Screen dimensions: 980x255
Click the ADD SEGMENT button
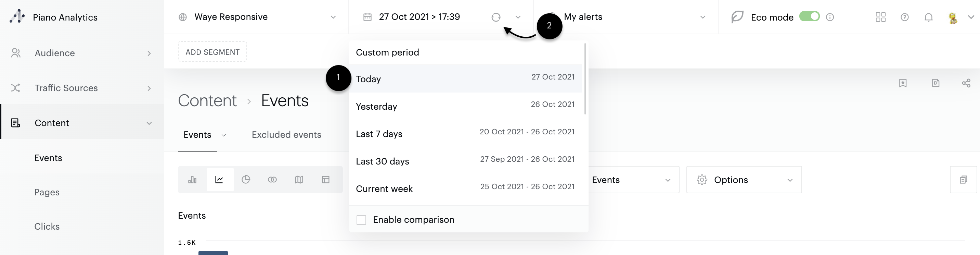coord(212,52)
